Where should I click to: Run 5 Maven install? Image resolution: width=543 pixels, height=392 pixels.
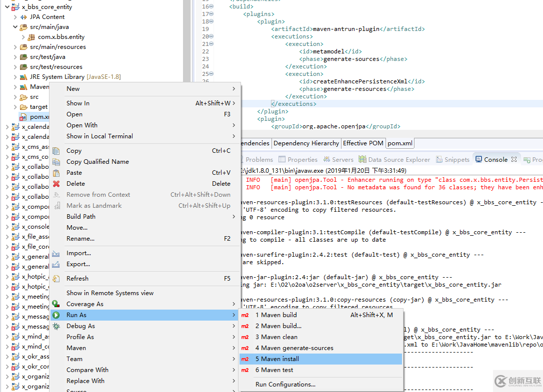point(320,359)
